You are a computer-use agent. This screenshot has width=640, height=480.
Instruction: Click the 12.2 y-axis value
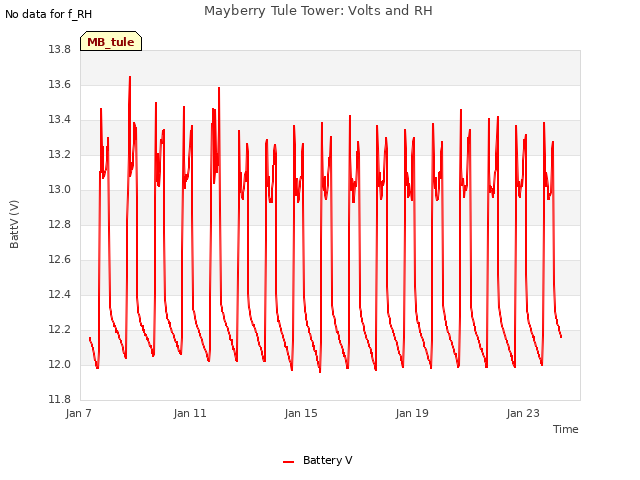tap(60, 329)
